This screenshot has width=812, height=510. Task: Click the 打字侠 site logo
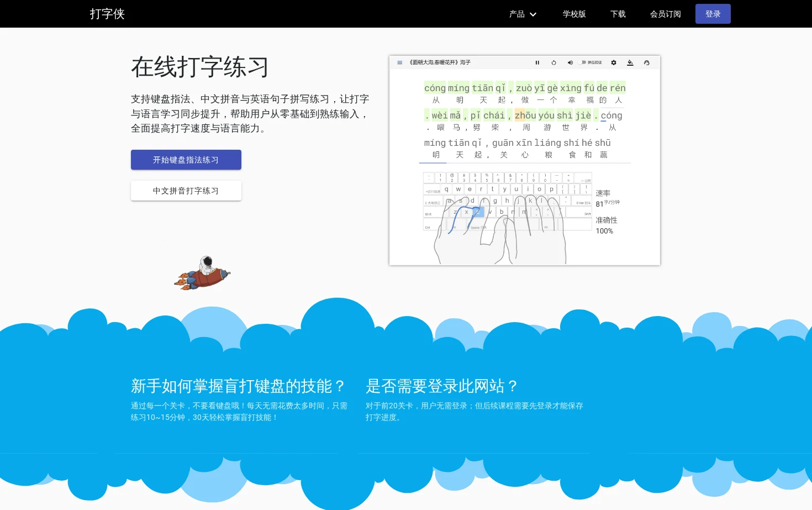tap(107, 14)
